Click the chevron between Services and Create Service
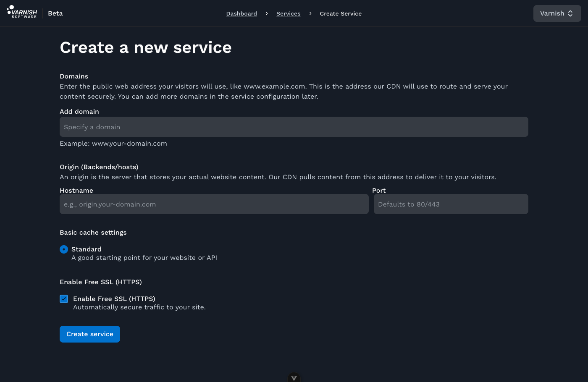The height and width of the screenshot is (382, 588). pos(310,13)
